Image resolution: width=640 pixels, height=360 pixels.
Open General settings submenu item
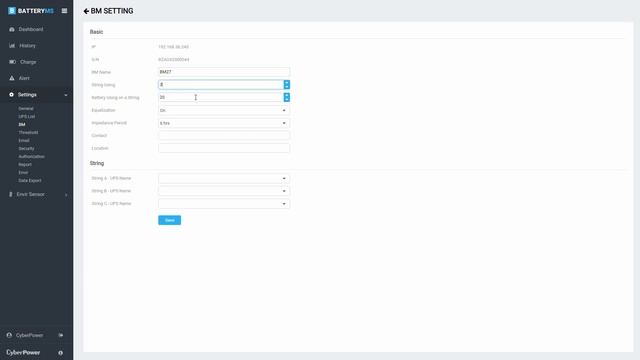point(26,109)
